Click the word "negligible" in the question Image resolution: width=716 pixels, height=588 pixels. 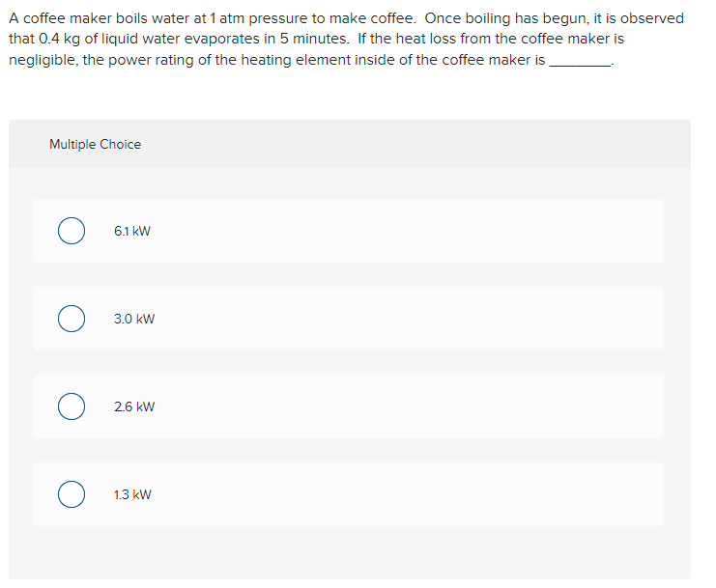[43, 60]
